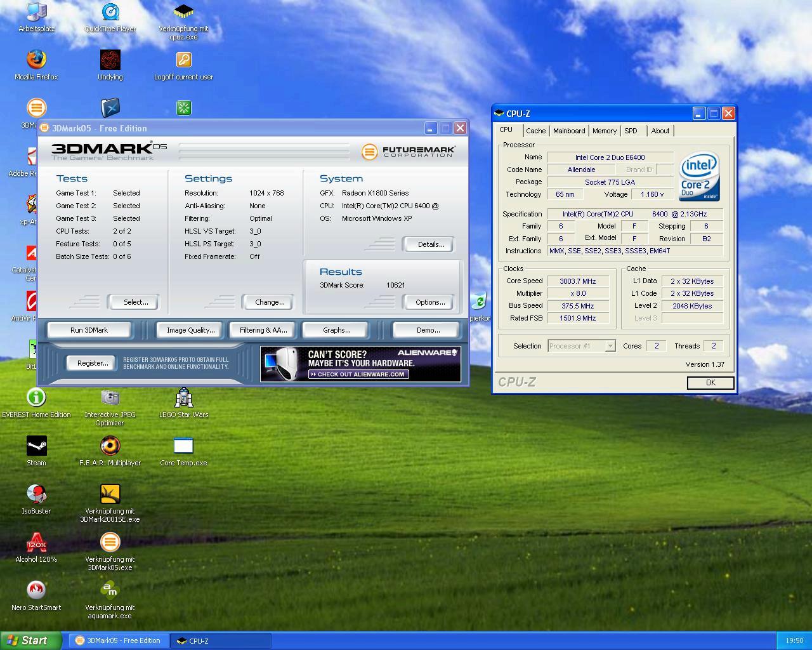Image resolution: width=812 pixels, height=650 pixels.
Task: Open results Options... in 3DMark05
Action: click(430, 302)
